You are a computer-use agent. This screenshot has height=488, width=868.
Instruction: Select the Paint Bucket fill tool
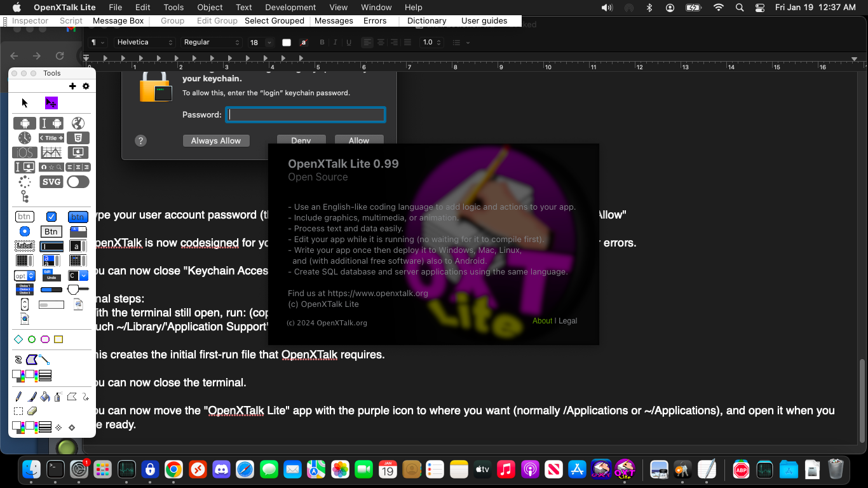click(x=44, y=396)
